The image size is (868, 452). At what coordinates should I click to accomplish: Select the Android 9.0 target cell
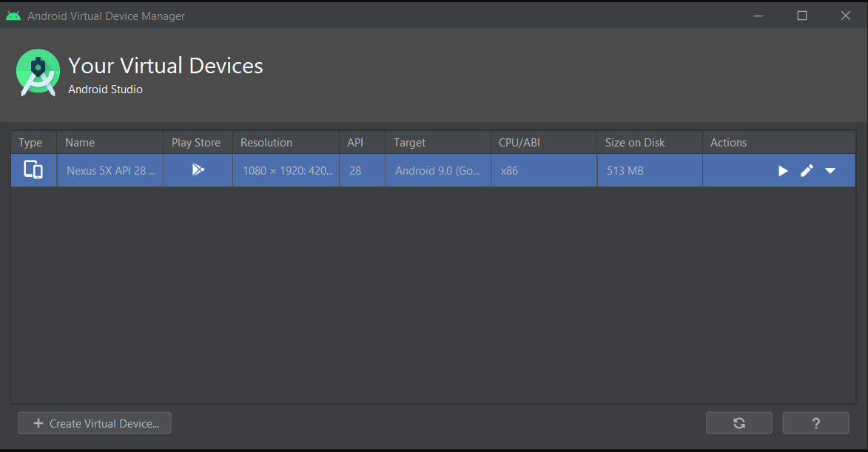(438, 170)
